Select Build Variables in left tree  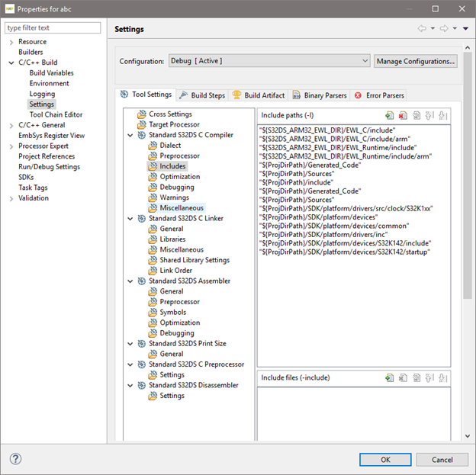pyautogui.click(x=51, y=73)
